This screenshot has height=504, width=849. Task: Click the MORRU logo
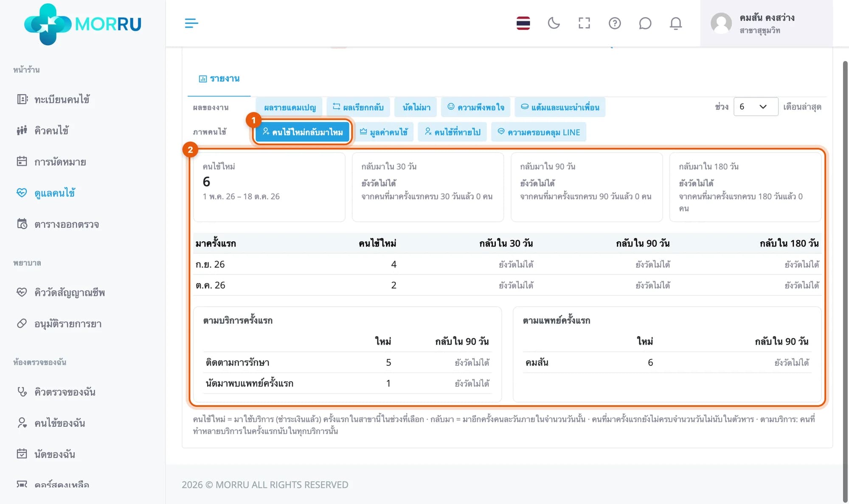click(x=83, y=24)
